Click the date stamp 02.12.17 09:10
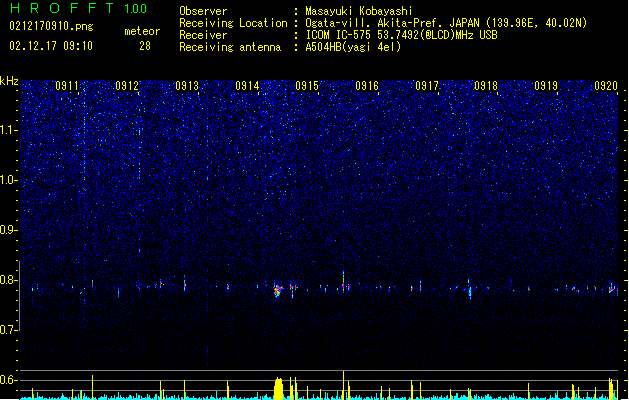Screen dimensions: 629x400 pos(51,46)
